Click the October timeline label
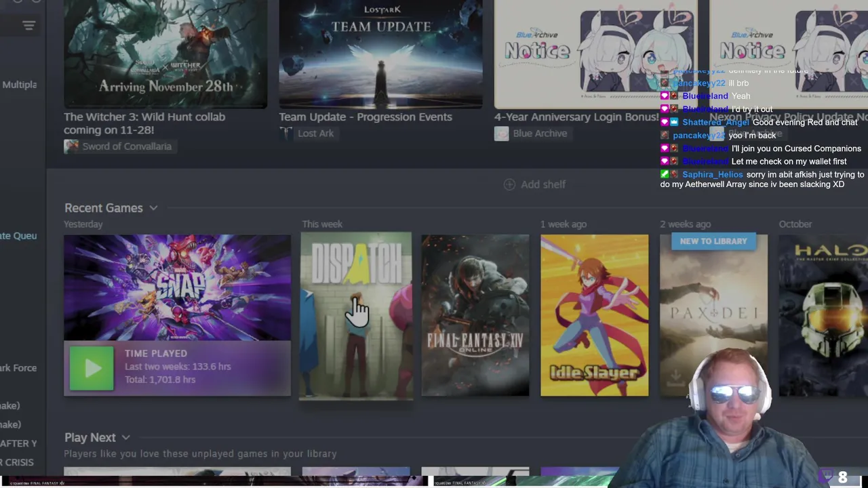The width and height of the screenshot is (868, 488). tap(795, 224)
